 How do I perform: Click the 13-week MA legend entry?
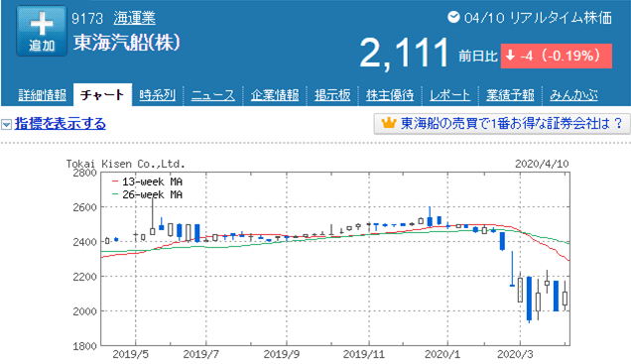[147, 182]
